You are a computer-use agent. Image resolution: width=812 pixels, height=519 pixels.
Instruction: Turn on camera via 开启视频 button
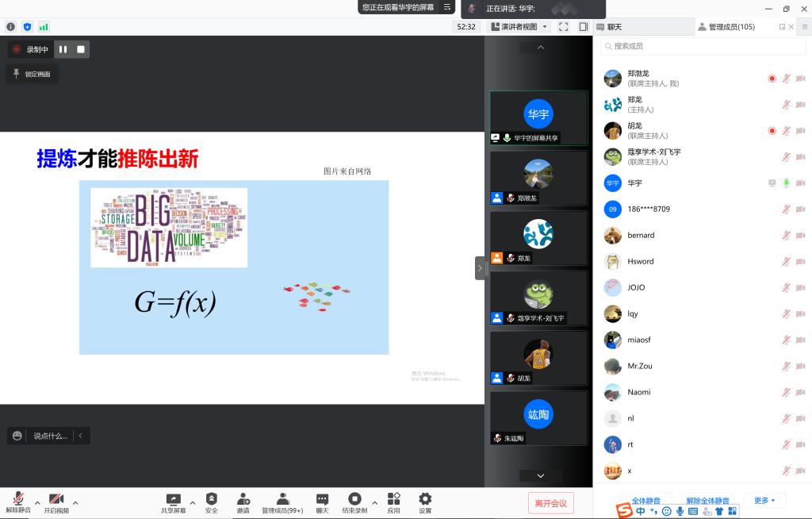[56, 499]
